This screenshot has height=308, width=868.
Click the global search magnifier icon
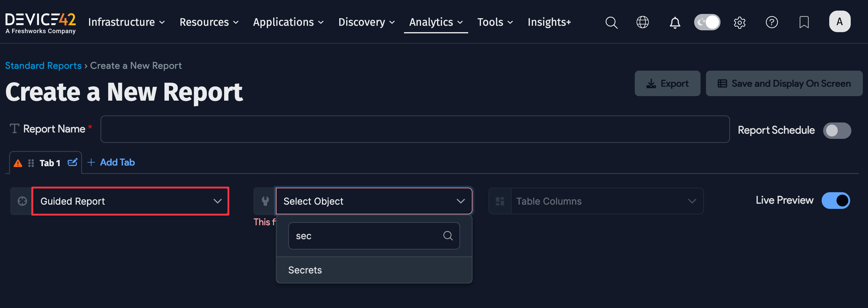coord(611,23)
